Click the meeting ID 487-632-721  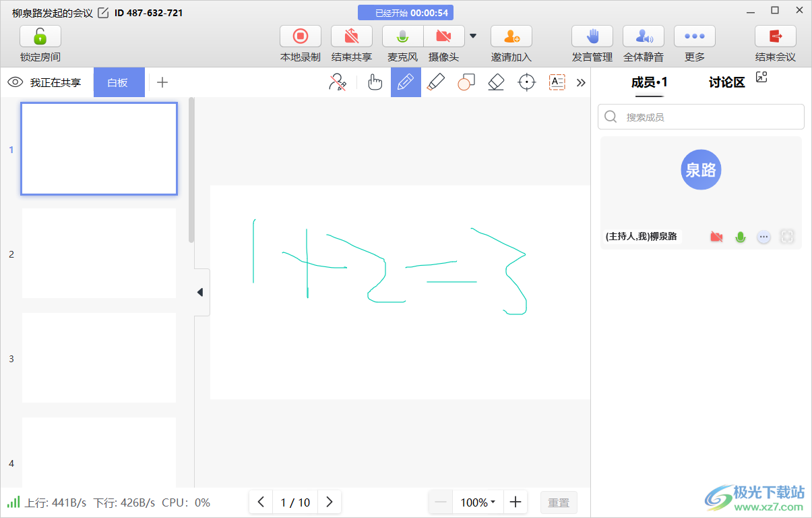click(x=148, y=13)
